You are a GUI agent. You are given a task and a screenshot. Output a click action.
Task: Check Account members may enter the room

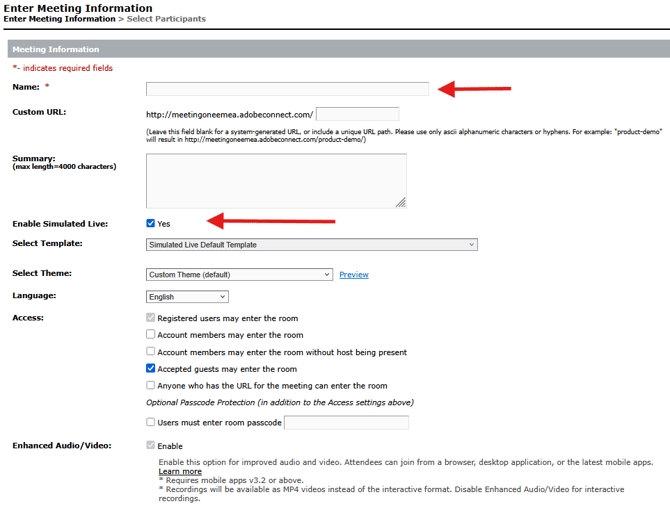click(x=151, y=335)
